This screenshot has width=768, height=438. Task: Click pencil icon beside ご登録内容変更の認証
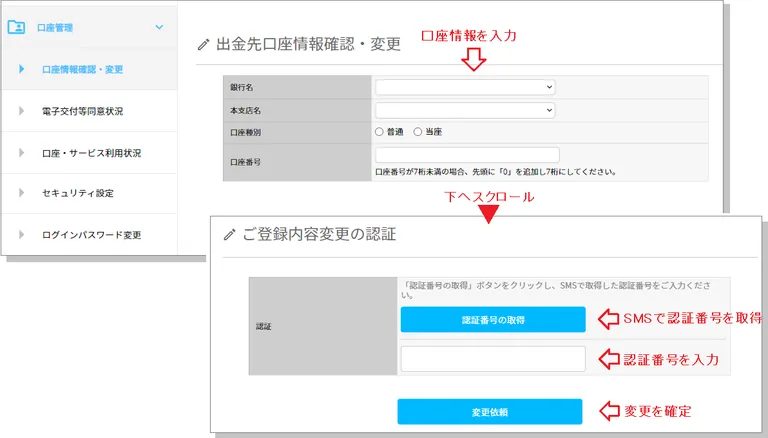pos(230,235)
